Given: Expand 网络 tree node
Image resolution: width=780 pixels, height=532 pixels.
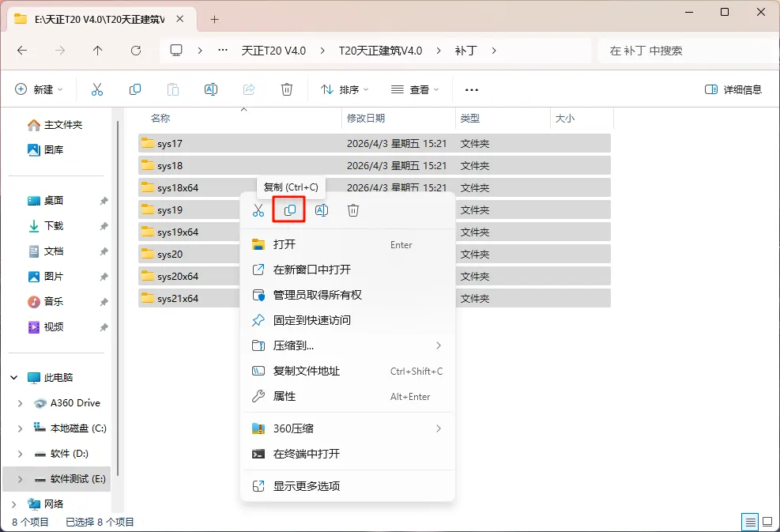Looking at the screenshot, I should click(14, 504).
